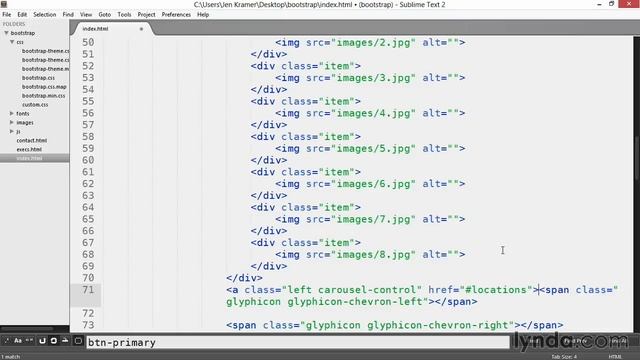
Task: Open bootstrap.min.css file
Action: pyautogui.click(x=44, y=96)
